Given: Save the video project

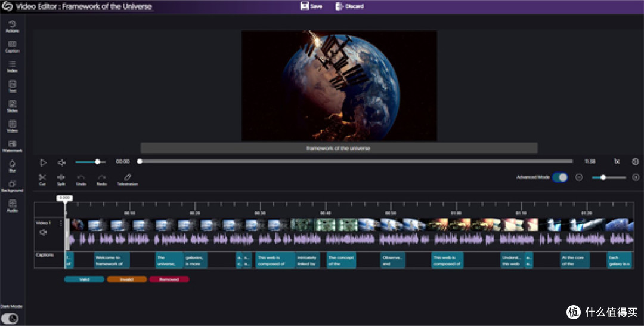Looking at the screenshot, I should (311, 6).
